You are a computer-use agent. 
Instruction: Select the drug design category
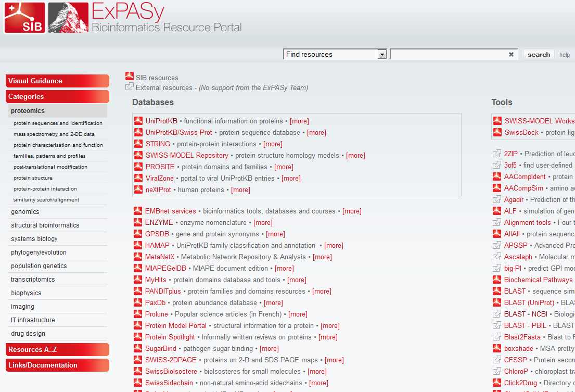tap(28, 333)
